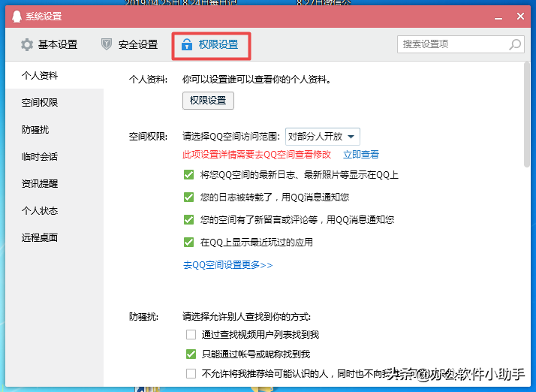Open 个人状态 sidebar item
Image resolution: width=536 pixels, height=392 pixels.
point(54,210)
